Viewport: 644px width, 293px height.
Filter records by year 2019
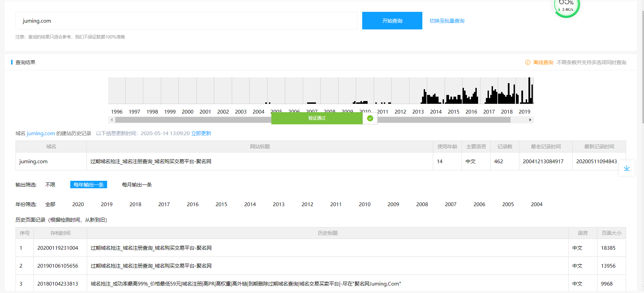(x=106, y=204)
